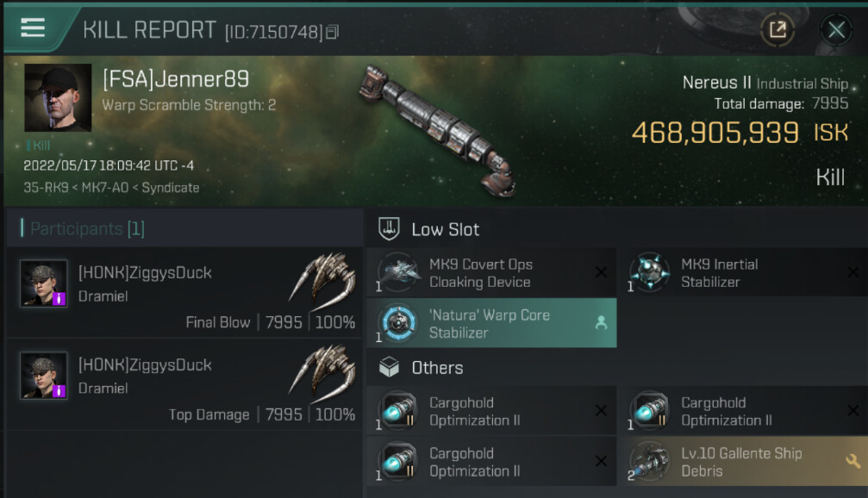Select the 'Natura' Warp Core Stabilizer
This screenshot has width=868, height=498.
tap(491, 323)
